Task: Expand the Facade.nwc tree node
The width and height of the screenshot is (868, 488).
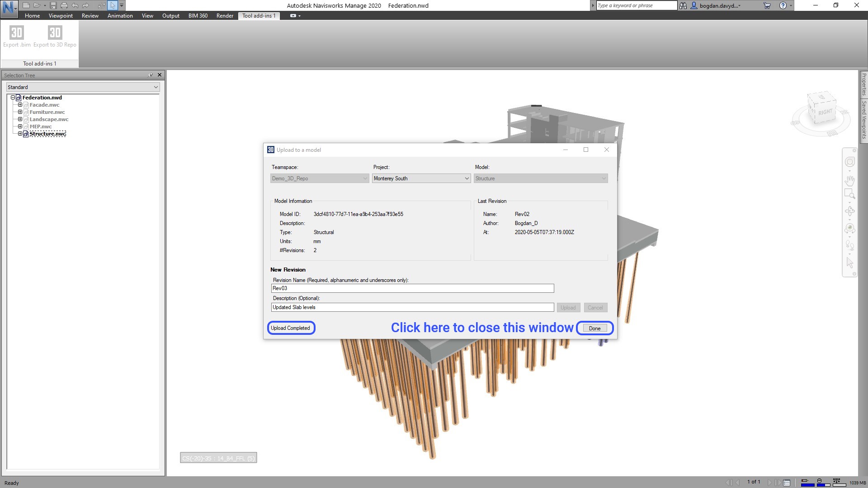Action: click(20, 105)
